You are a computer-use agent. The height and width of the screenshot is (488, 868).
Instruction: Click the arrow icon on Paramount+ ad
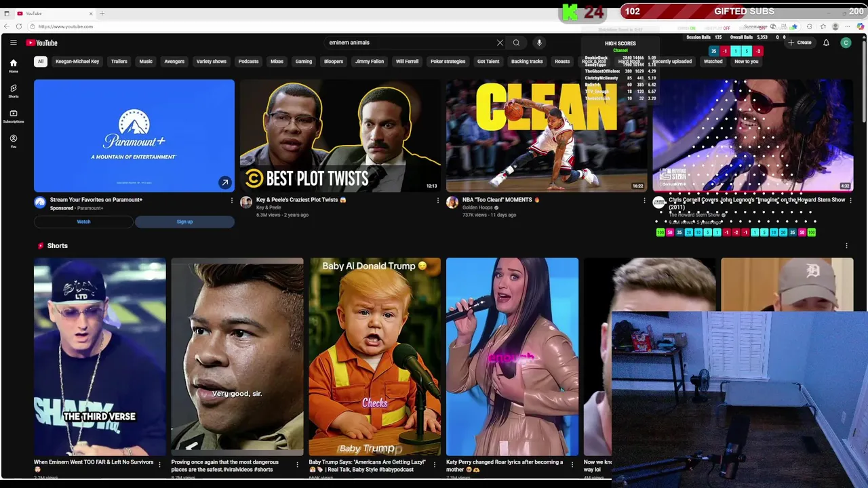[224, 182]
